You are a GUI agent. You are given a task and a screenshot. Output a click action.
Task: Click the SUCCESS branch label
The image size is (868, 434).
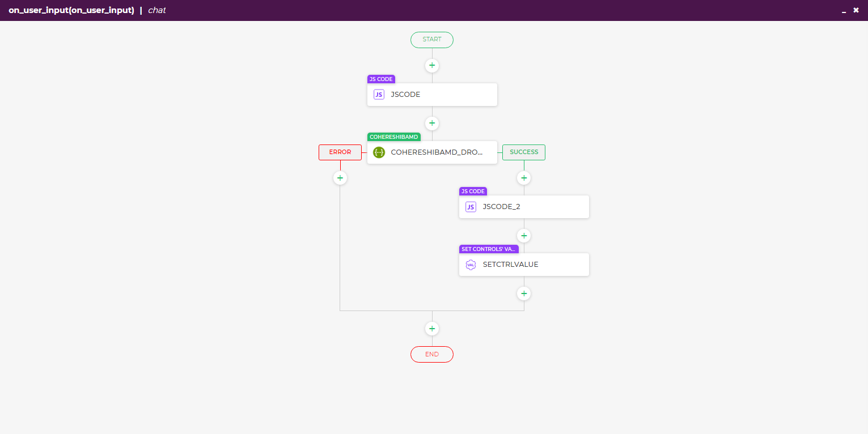[x=524, y=152]
